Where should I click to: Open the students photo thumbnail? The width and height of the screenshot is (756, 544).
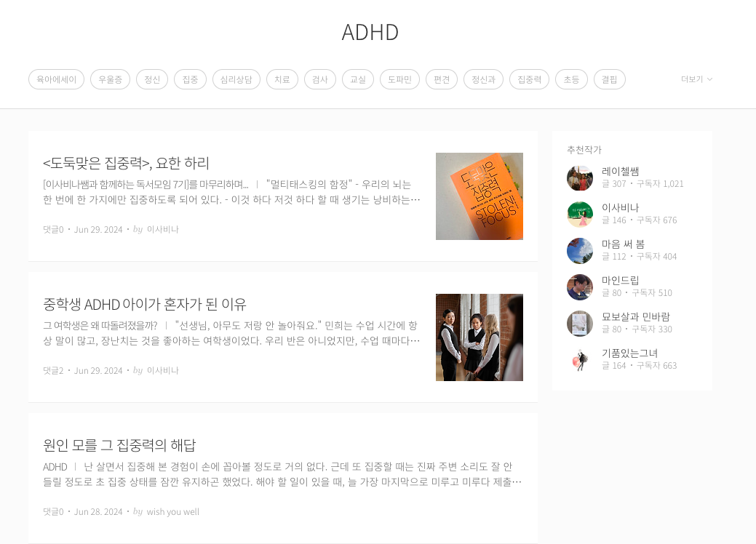point(480,337)
